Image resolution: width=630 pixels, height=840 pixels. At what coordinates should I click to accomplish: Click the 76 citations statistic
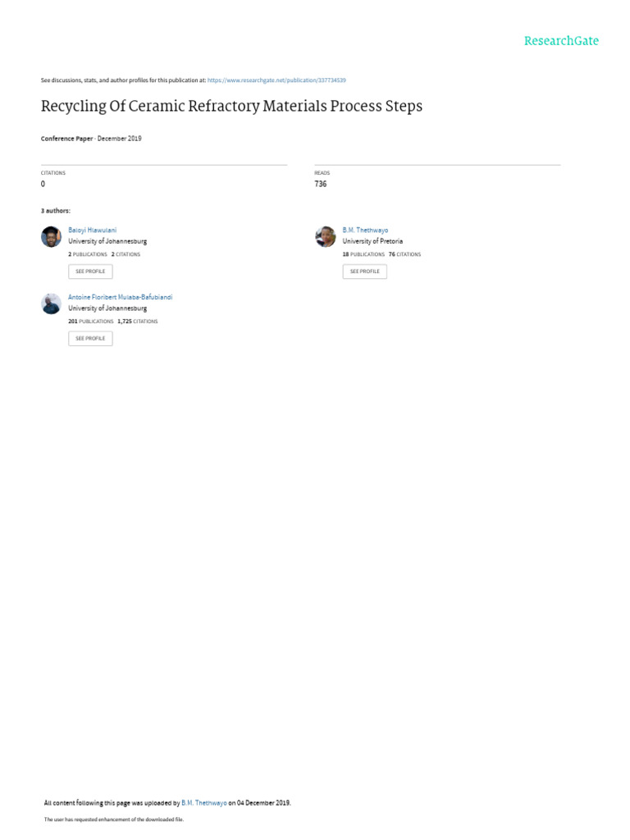[405, 254]
